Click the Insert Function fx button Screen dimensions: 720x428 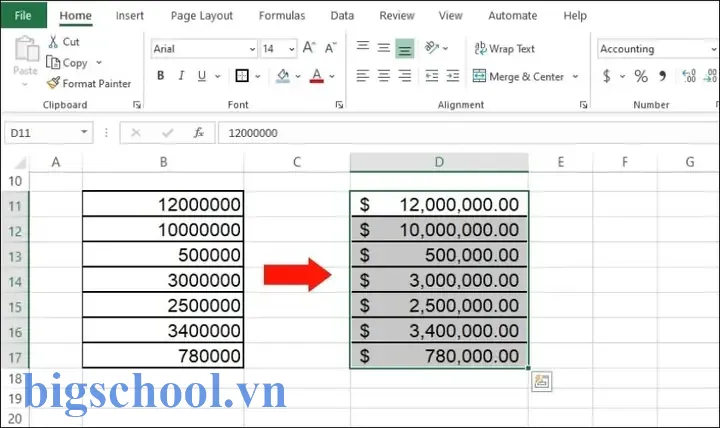pyautogui.click(x=199, y=133)
